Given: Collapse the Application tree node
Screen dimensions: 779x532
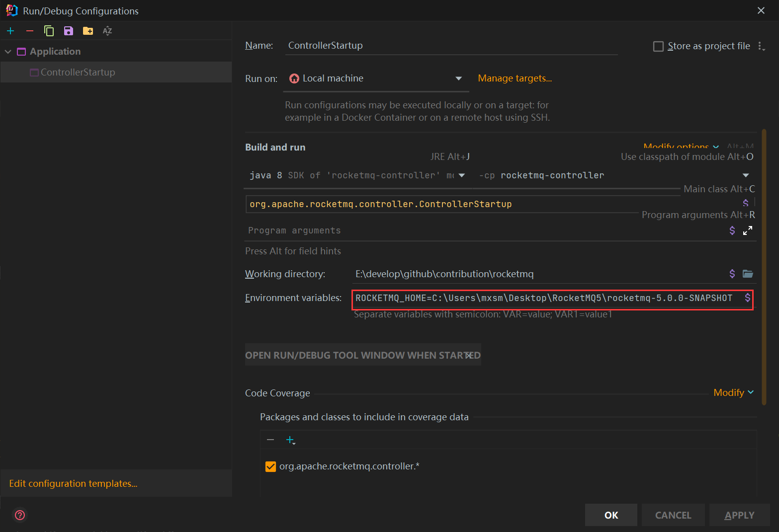Looking at the screenshot, I should click(7, 51).
